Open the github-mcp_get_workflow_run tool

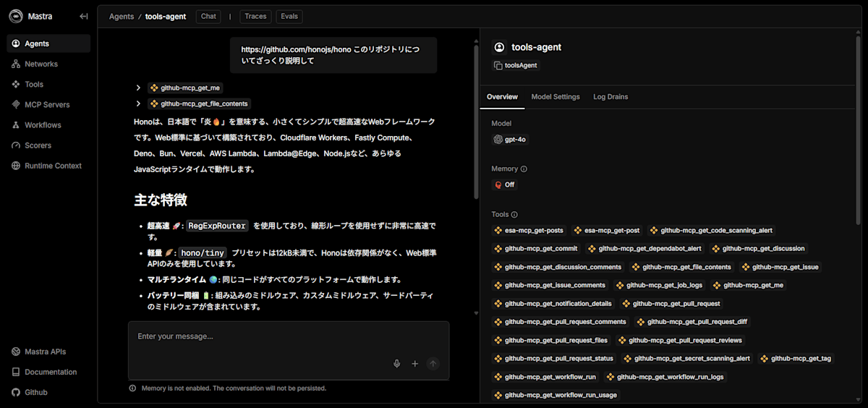(x=545, y=377)
